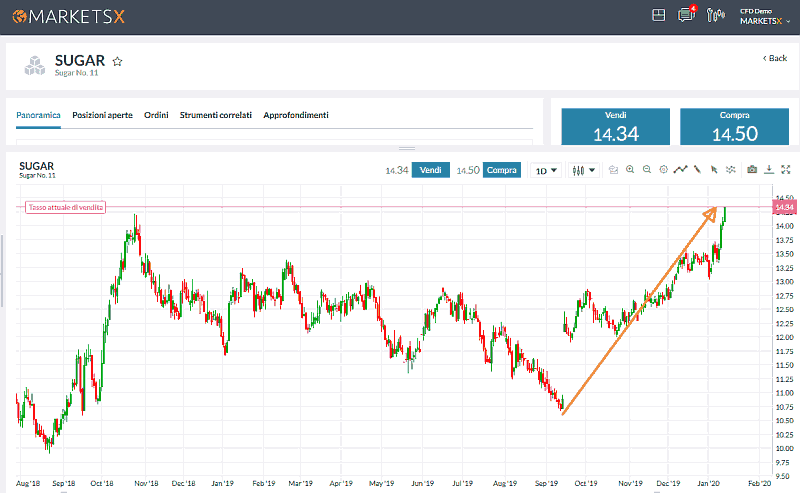Add SUGAR to favorites with star
Viewport: 800px width, 493px height.
coord(117,61)
